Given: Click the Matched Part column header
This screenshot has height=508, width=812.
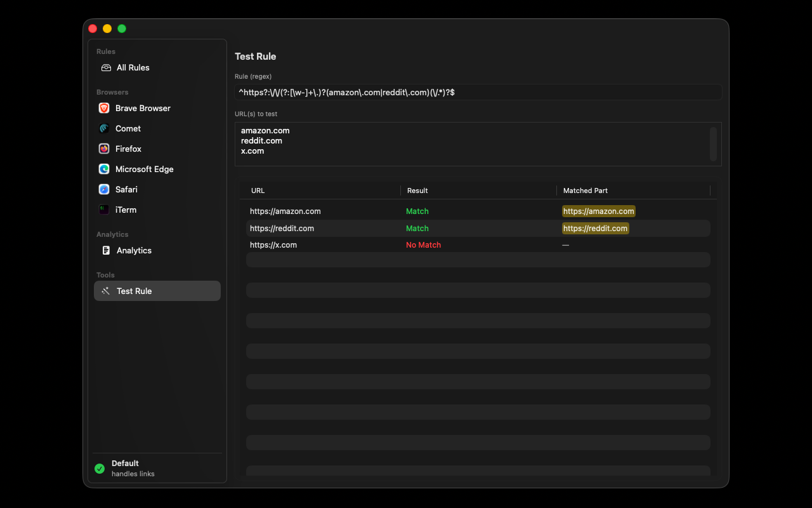Looking at the screenshot, I should point(585,190).
